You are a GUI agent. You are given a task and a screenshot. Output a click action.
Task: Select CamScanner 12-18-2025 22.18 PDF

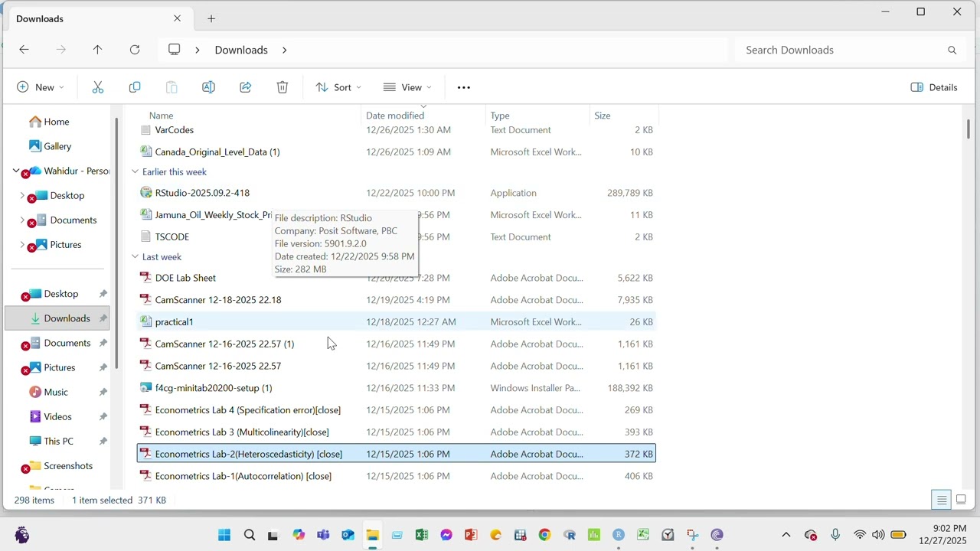(x=397, y=299)
